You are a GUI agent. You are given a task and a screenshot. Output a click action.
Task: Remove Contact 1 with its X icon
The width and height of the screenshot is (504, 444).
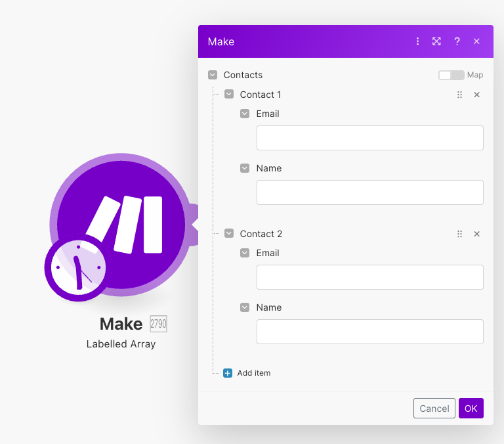pos(477,95)
